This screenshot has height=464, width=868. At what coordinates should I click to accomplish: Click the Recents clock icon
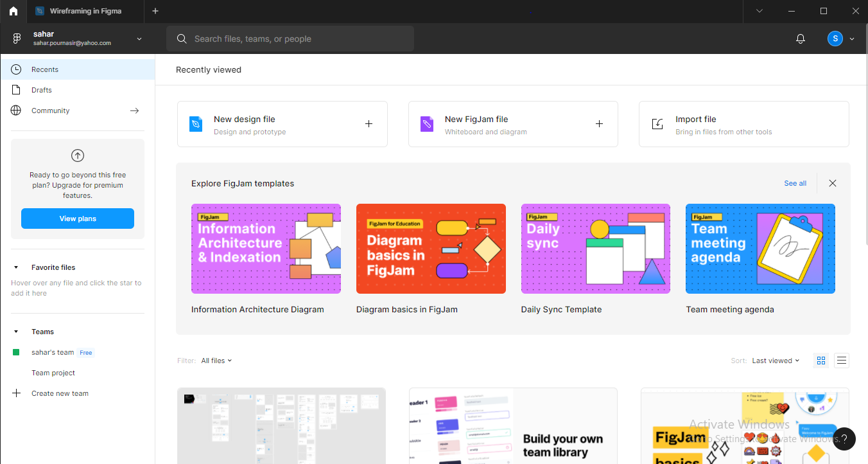click(x=16, y=69)
